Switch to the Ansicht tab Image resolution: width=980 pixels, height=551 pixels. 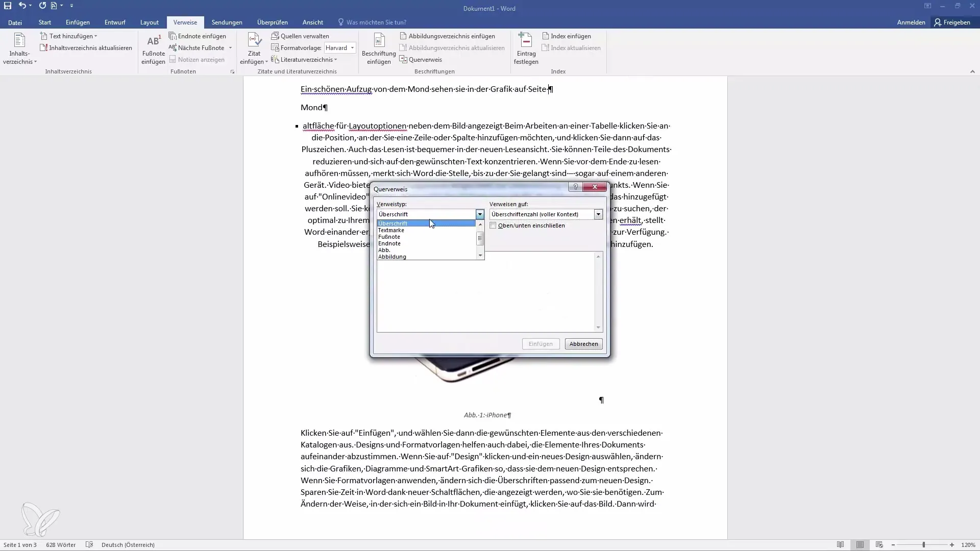click(x=312, y=22)
